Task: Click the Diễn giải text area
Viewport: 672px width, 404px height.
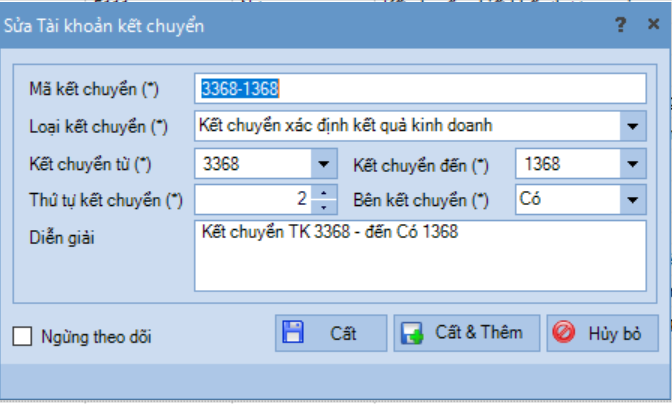Action: pos(420,256)
